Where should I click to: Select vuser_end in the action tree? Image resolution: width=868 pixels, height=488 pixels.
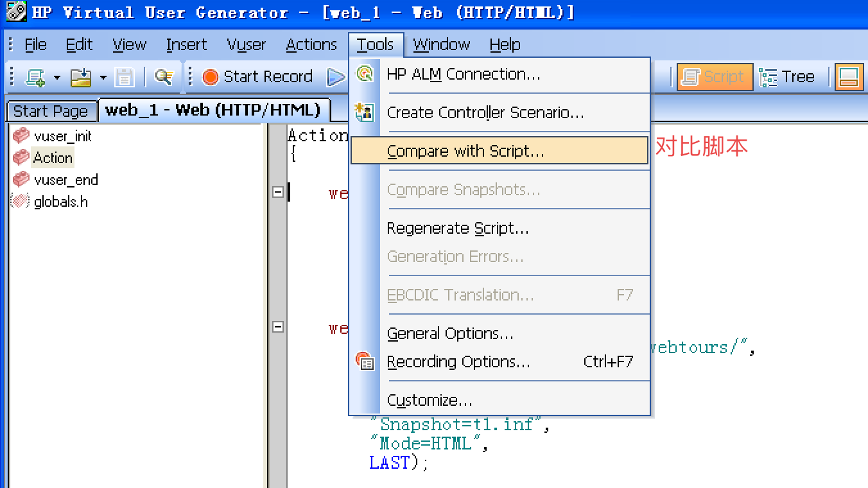(x=66, y=180)
